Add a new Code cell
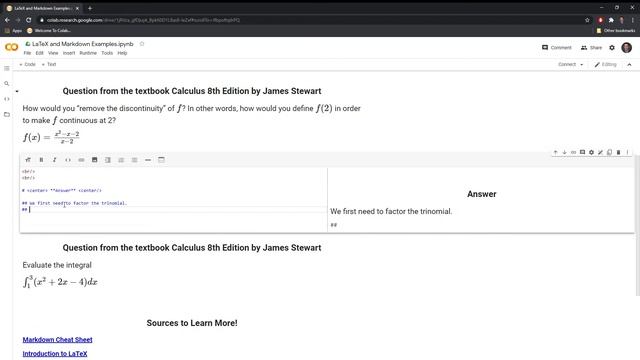This screenshot has height=360, width=640. click(x=27, y=64)
